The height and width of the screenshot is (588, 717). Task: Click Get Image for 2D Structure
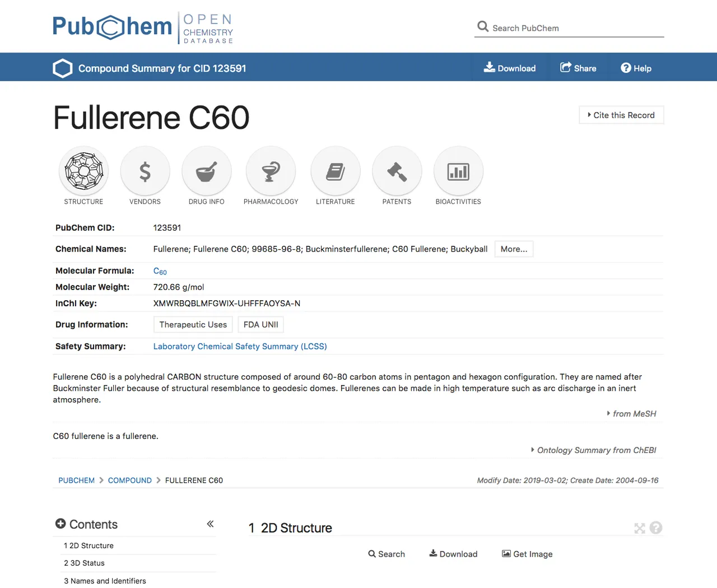pos(527,554)
